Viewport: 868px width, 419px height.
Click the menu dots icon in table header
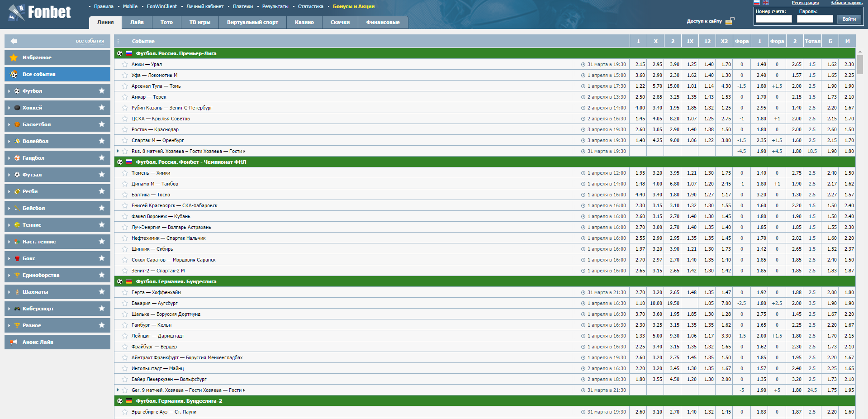click(x=118, y=41)
